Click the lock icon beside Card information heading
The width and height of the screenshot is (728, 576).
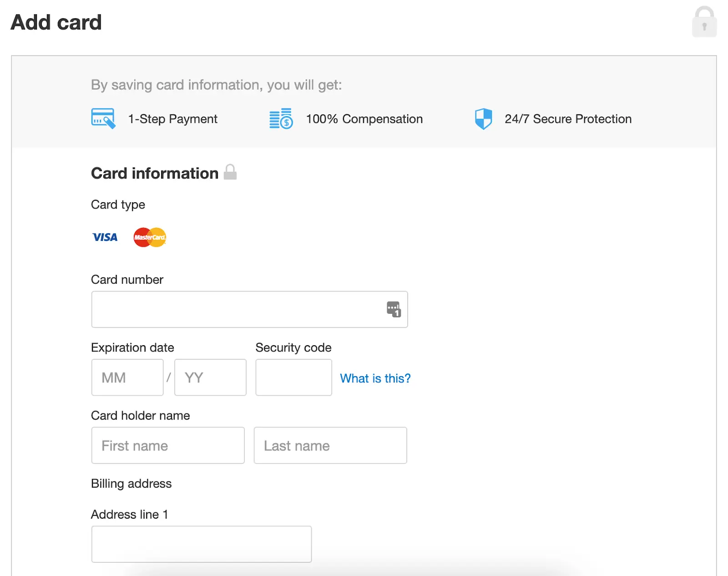pyautogui.click(x=230, y=173)
